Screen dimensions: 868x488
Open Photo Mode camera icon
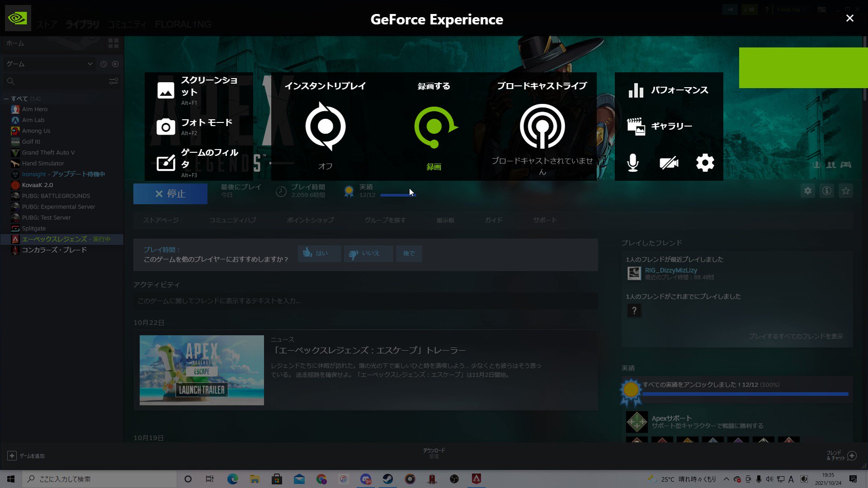(x=165, y=127)
